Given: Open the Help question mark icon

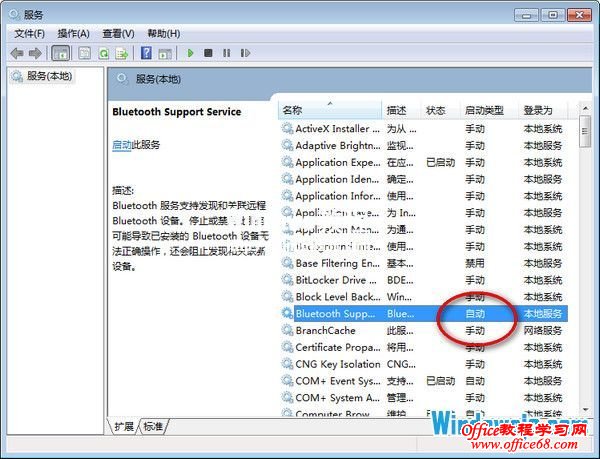Looking at the screenshot, I should (x=146, y=53).
